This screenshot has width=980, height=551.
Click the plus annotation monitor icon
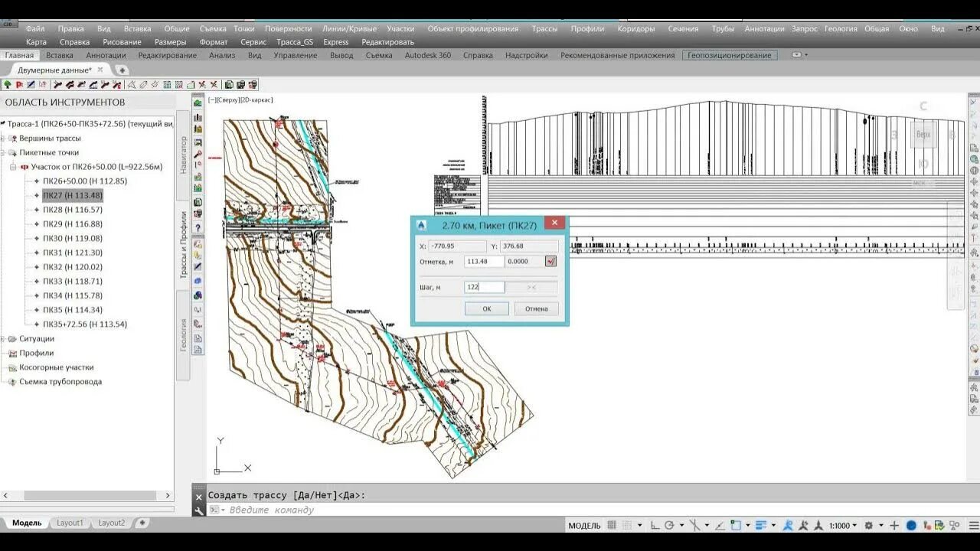[893, 526]
